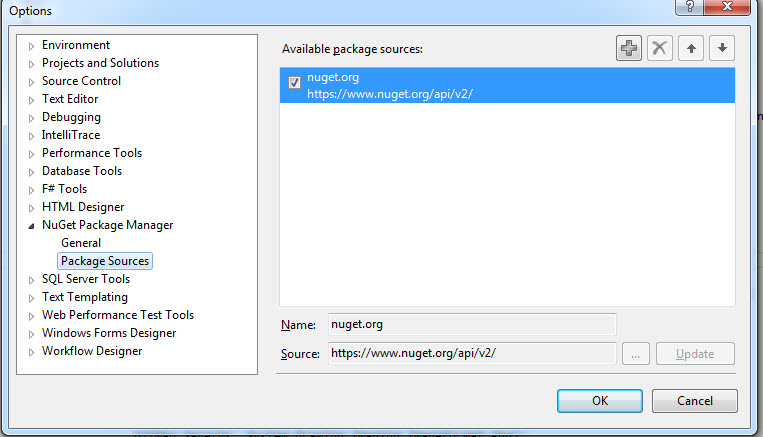Select the Package Sources tree item
Screen dimensions: 763x437
pyautogui.click(x=105, y=261)
